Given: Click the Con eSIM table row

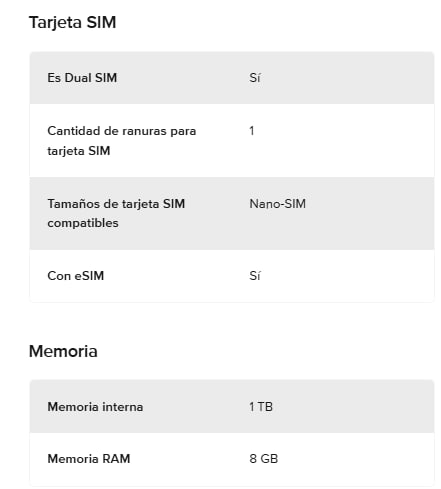Looking at the screenshot, I should [232, 276].
